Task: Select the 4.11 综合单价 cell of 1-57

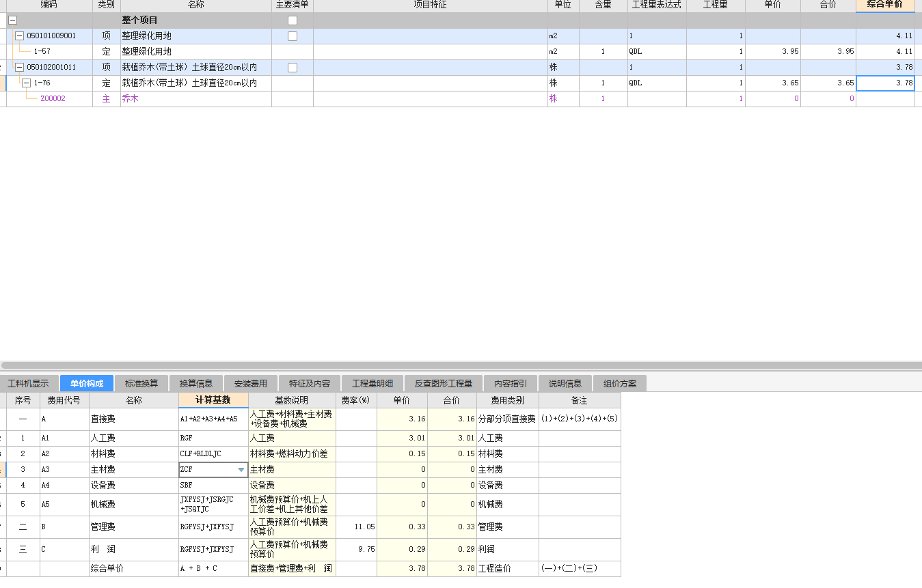Action: click(x=885, y=52)
